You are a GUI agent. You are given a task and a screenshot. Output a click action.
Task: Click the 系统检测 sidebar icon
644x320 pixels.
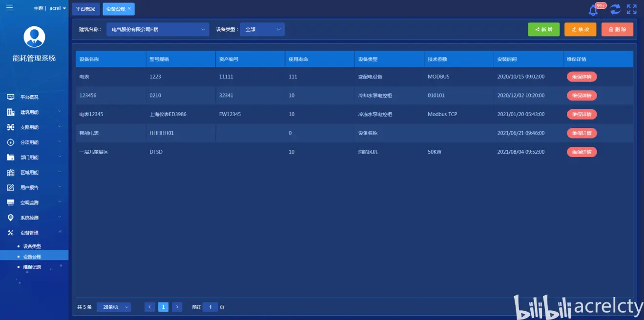(10, 218)
